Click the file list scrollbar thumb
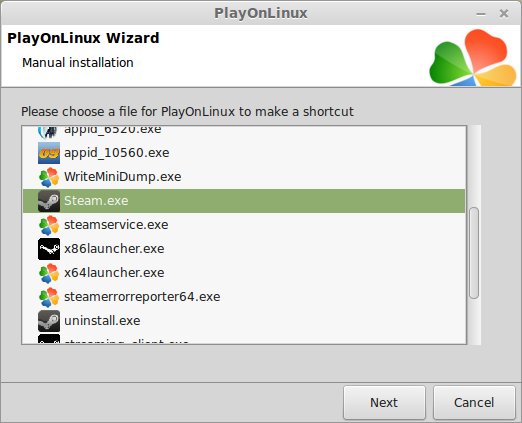The width and height of the screenshot is (522, 423). coord(474,253)
